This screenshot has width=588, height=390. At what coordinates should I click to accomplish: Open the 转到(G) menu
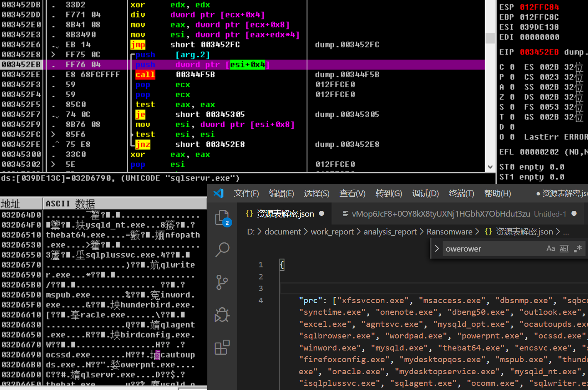point(389,193)
